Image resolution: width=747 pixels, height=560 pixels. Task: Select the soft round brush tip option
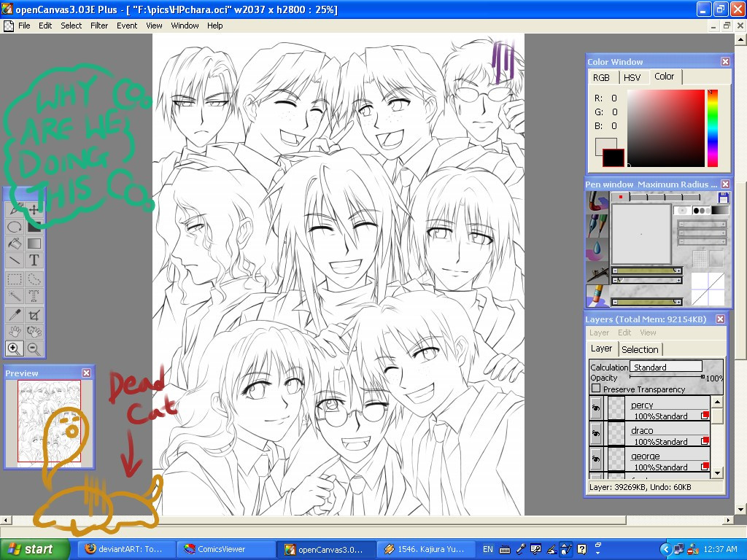(682, 211)
